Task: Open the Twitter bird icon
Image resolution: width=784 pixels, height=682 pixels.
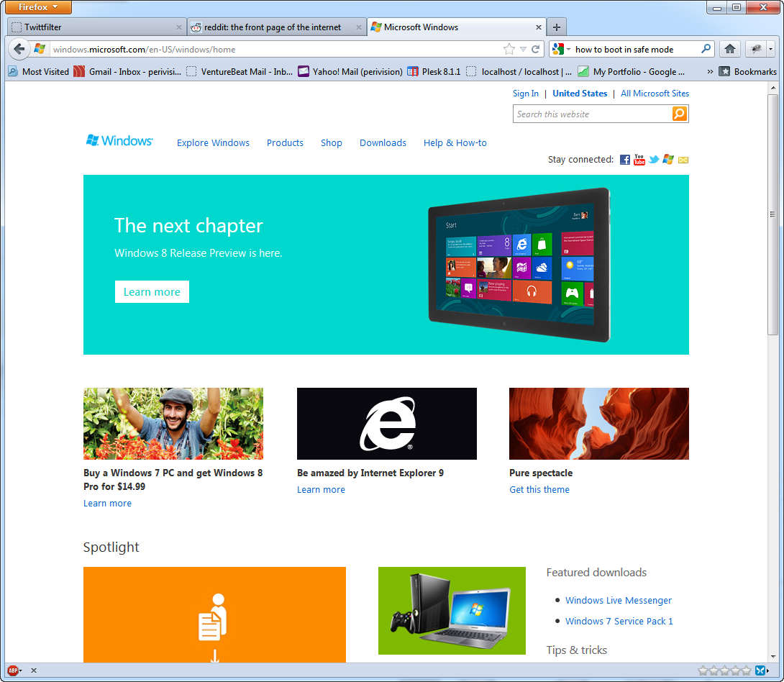Action: [654, 160]
